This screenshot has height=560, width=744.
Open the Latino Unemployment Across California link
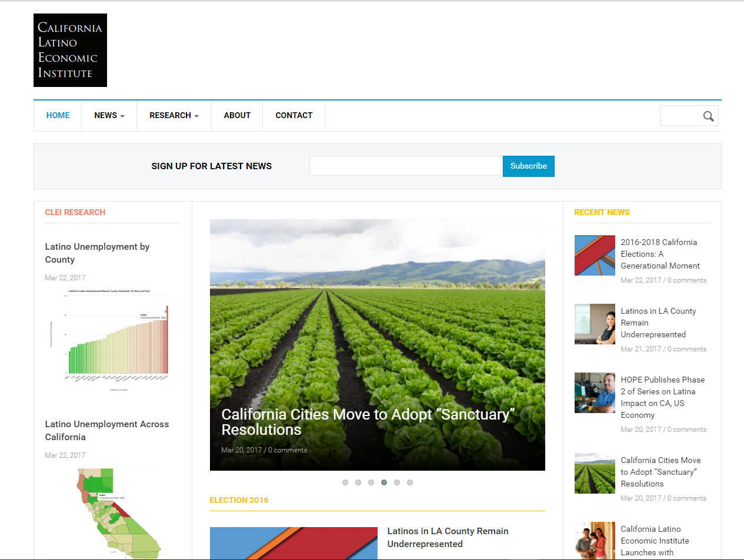tap(107, 431)
